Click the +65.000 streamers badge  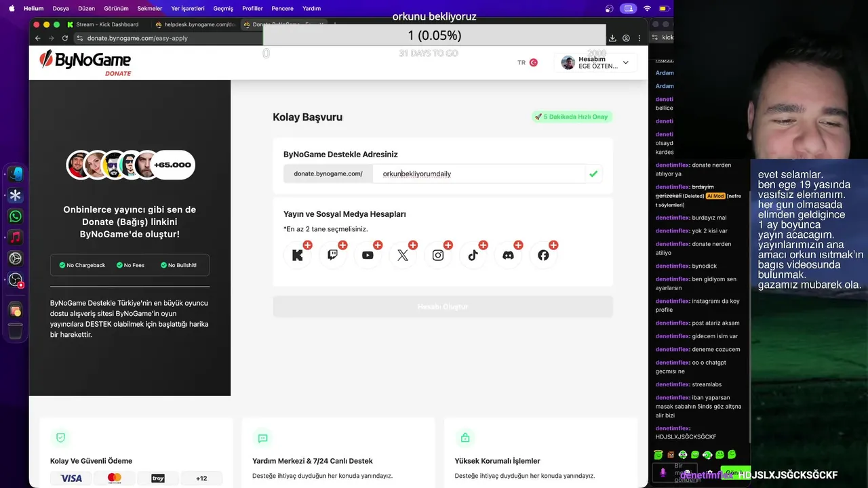tap(172, 165)
